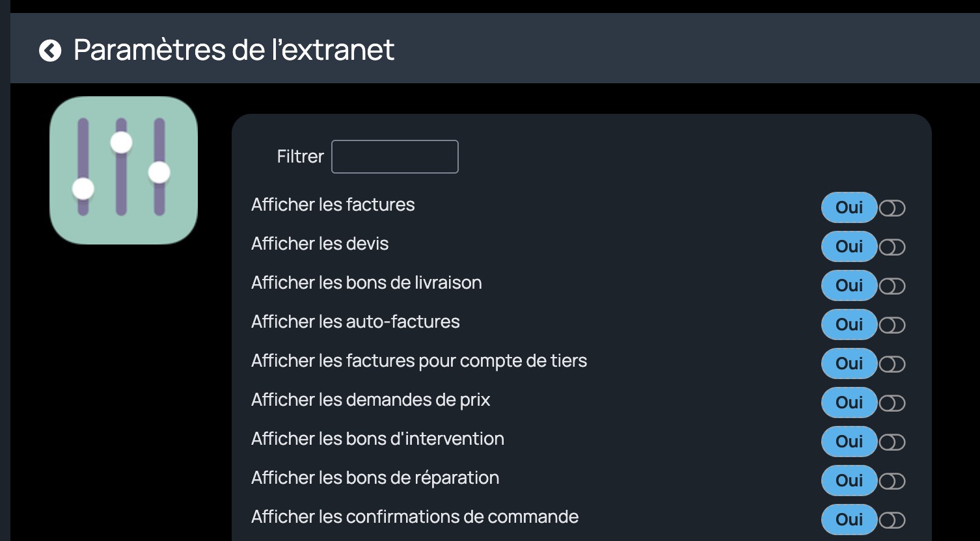980x541 pixels.
Task: Click the Oui badge for bons de livraison
Action: pos(849,285)
